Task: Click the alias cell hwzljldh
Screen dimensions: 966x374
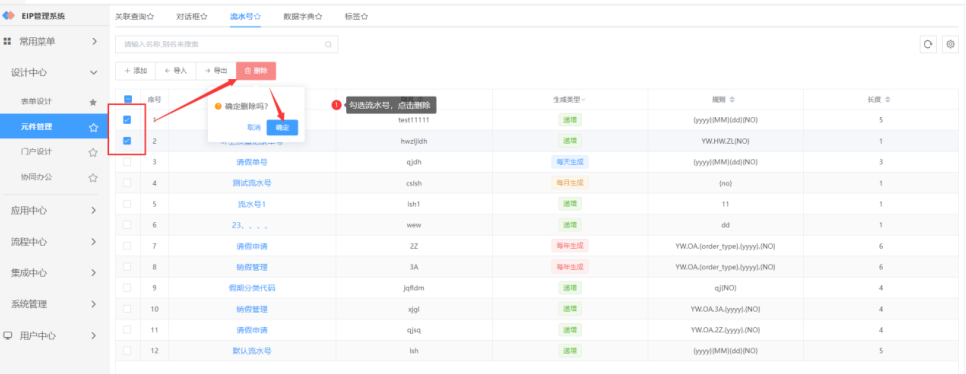Action: pos(414,141)
